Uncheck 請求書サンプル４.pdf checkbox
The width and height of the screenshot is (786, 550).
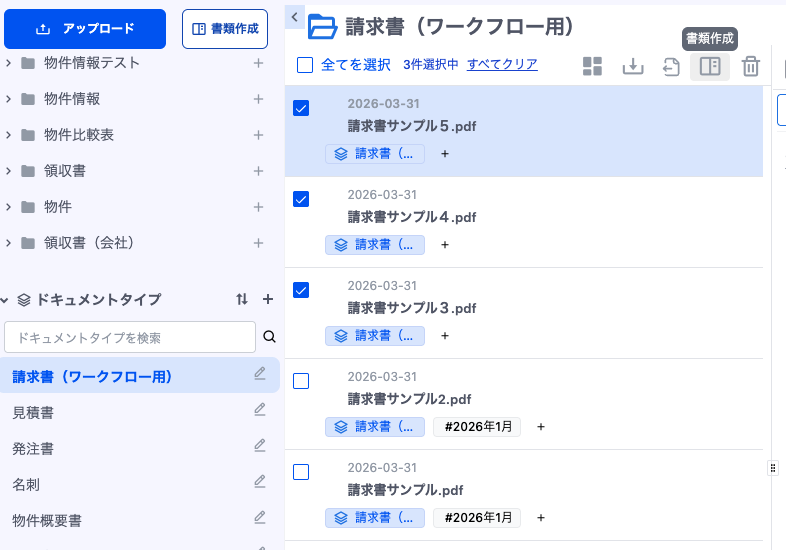click(x=301, y=199)
